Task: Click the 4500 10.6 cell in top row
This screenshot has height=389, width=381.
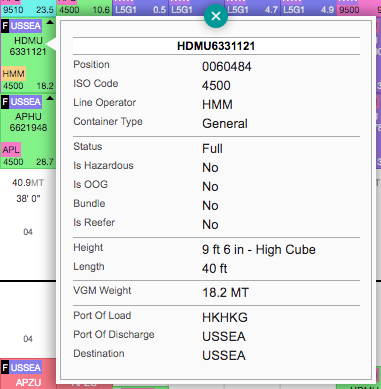Action: click(84, 8)
